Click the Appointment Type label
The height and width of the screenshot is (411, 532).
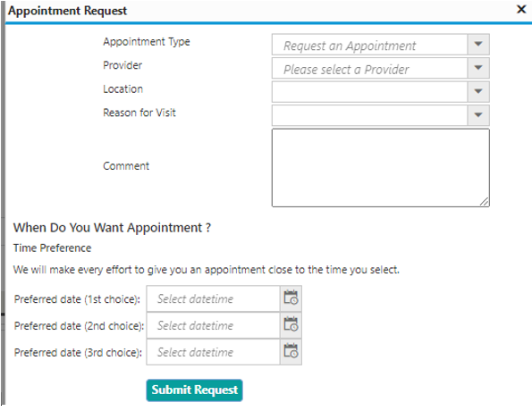pyautogui.click(x=147, y=42)
